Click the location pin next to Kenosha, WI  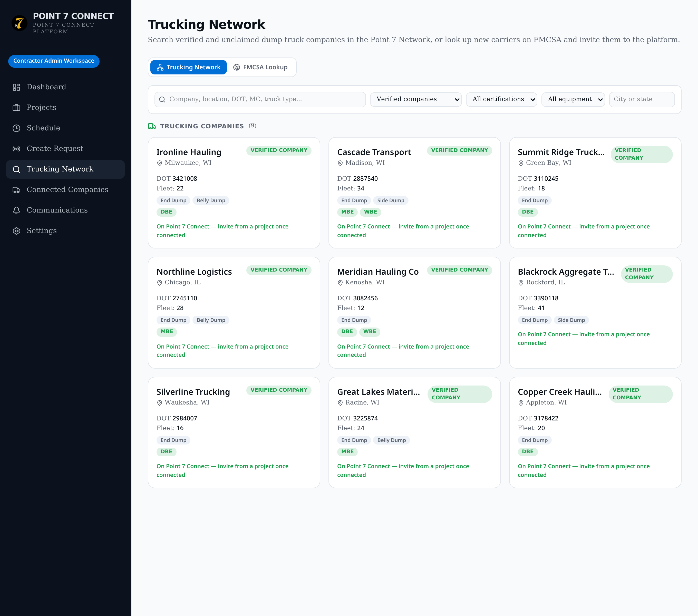[340, 283]
